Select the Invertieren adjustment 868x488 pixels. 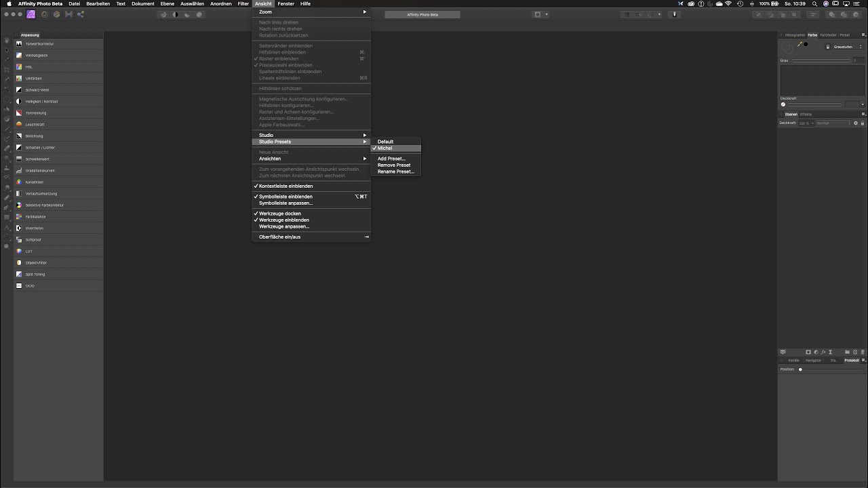point(59,228)
